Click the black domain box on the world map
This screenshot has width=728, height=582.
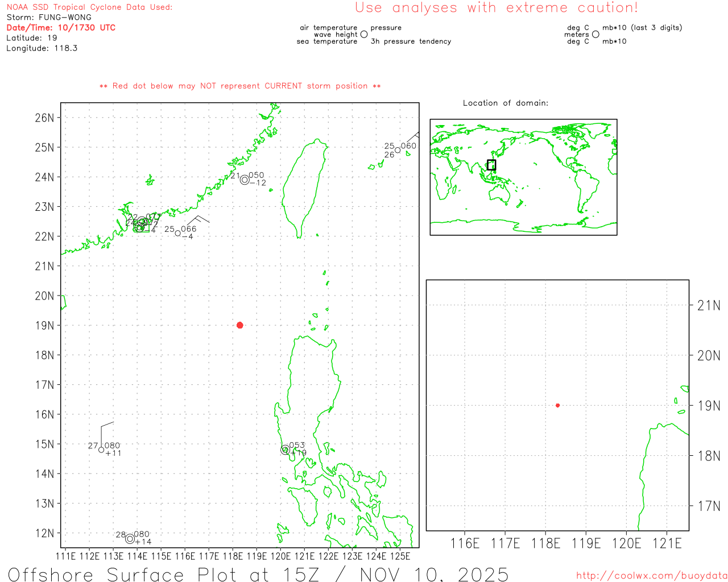(491, 165)
